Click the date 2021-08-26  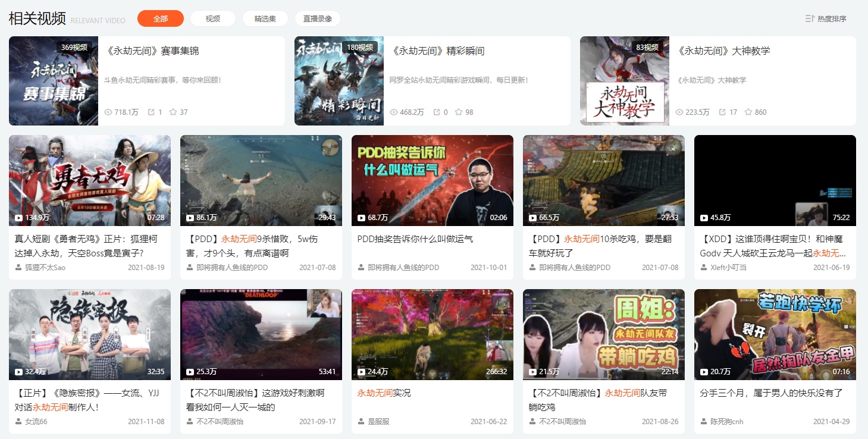(x=660, y=422)
